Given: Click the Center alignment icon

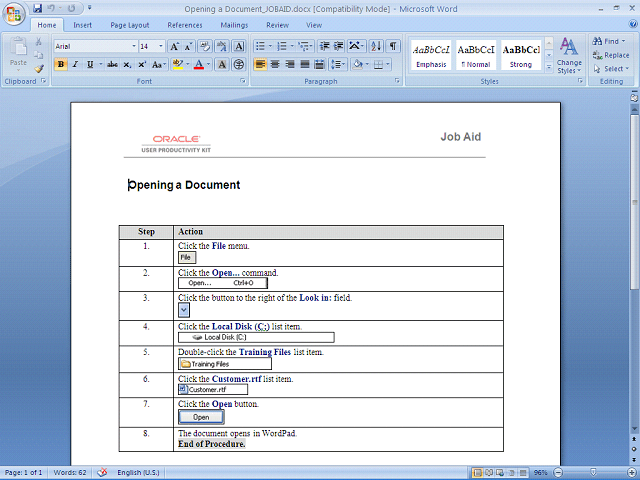Looking at the screenshot, I should click(x=275, y=64).
